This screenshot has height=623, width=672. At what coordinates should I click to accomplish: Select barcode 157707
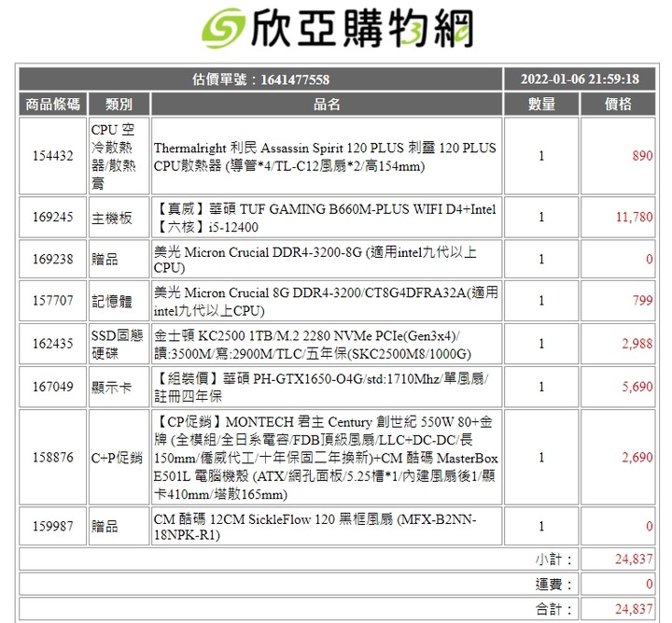pyautogui.click(x=52, y=301)
